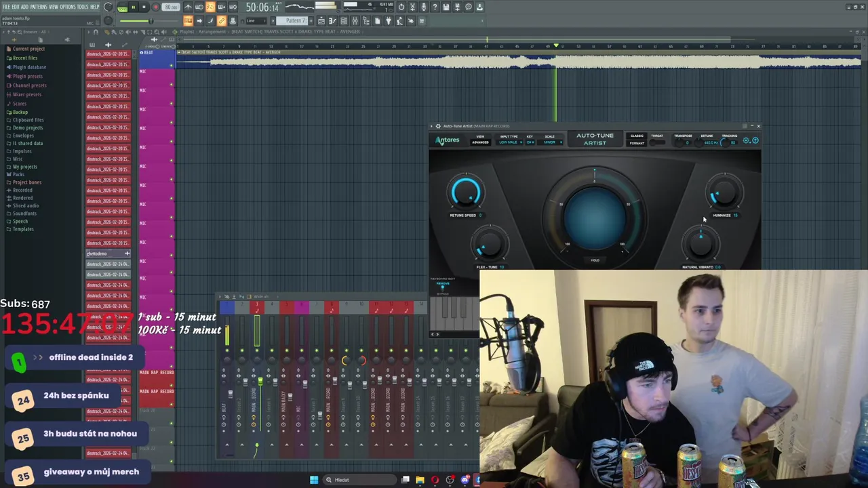Expand Plugin database in the browser
This screenshot has width=868, height=488.
29,67
